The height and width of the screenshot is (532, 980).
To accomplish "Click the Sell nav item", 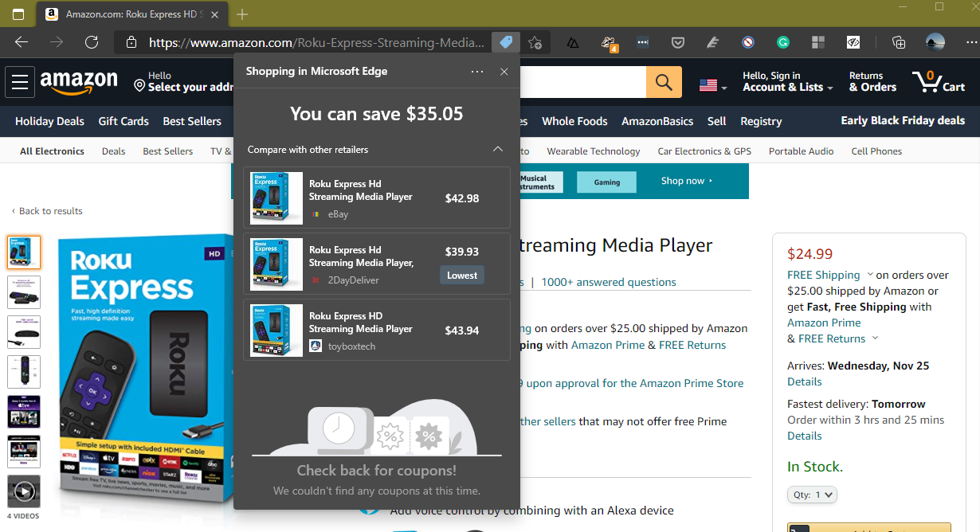I will (x=717, y=121).
